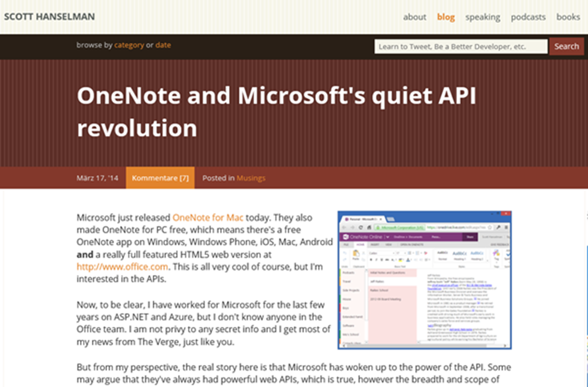Go to the about page

[415, 17]
